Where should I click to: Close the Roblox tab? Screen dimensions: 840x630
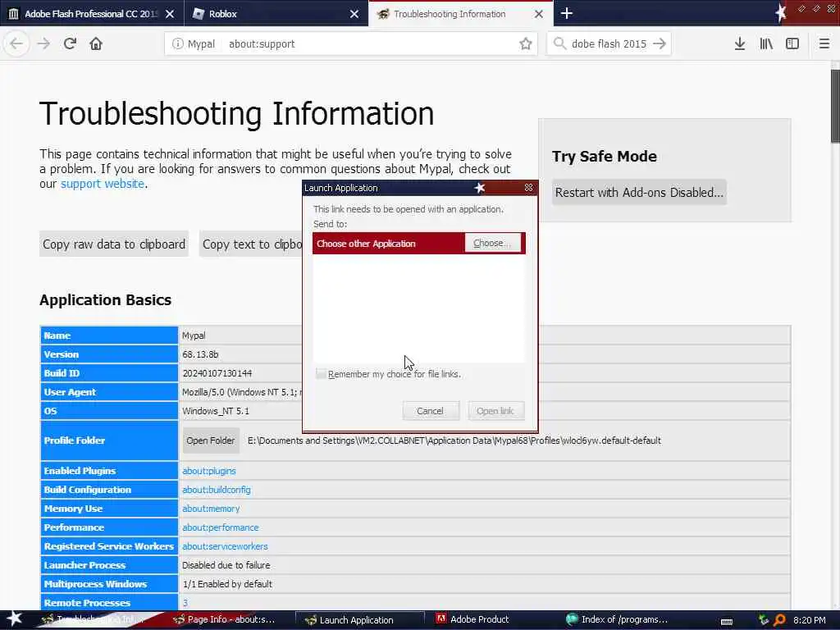click(354, 14)
